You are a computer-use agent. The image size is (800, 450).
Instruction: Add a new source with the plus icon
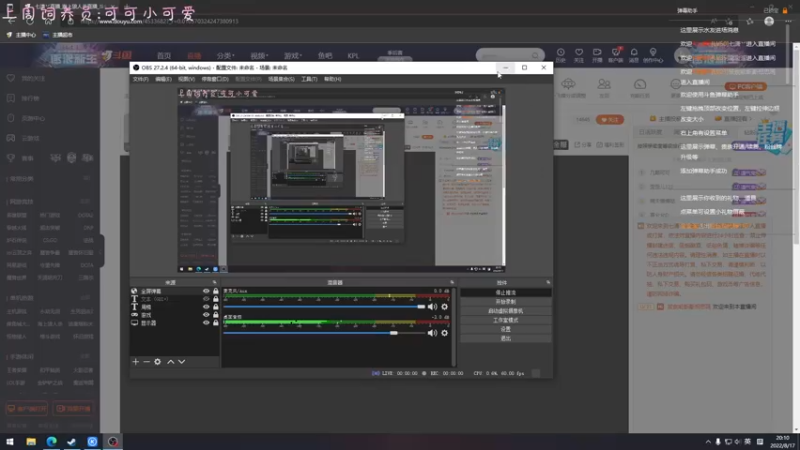pyautogui.click(x=135, y=362)
